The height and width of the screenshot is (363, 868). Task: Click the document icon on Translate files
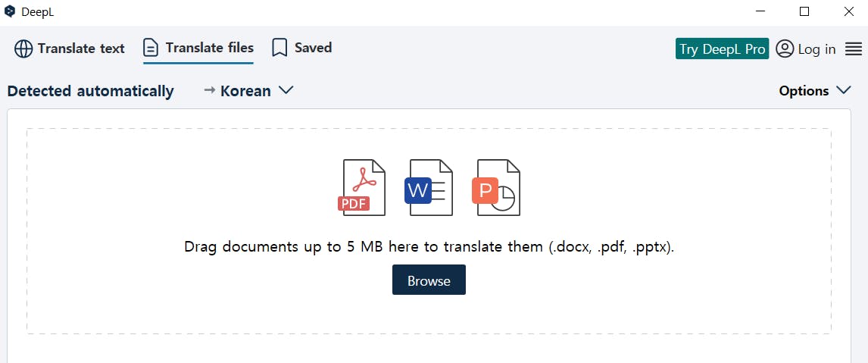pyautogui.click(x=151, y=49)
